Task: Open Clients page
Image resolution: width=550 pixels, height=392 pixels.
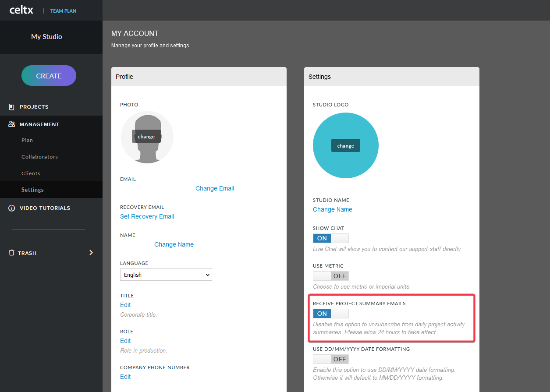Action: coord(31,173)
